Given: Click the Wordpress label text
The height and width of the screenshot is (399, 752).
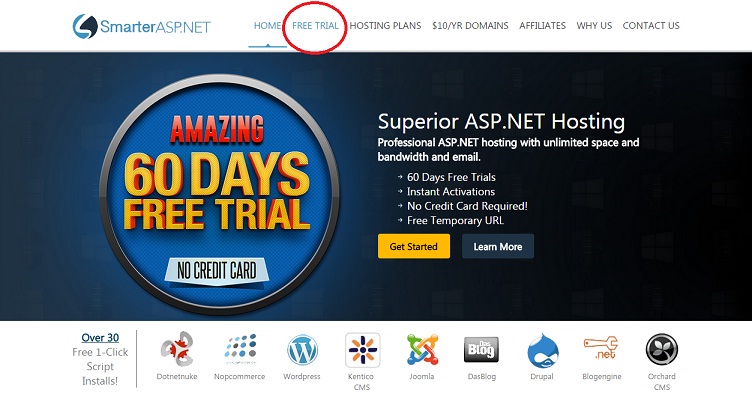Looking at the screenshot, I should click(302, 376).
